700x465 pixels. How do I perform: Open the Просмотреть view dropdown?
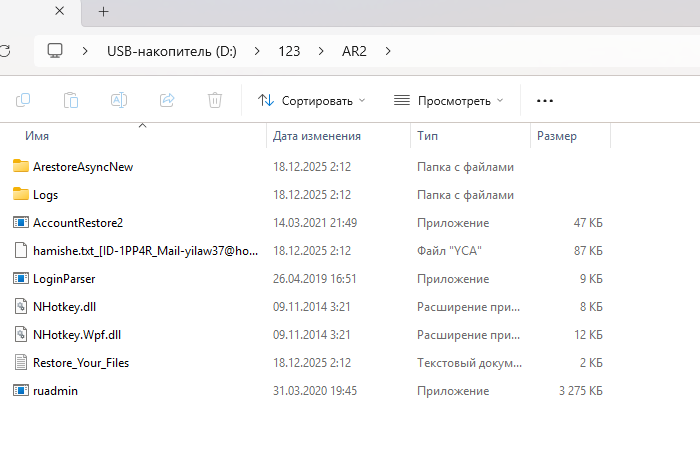(448, 100)
